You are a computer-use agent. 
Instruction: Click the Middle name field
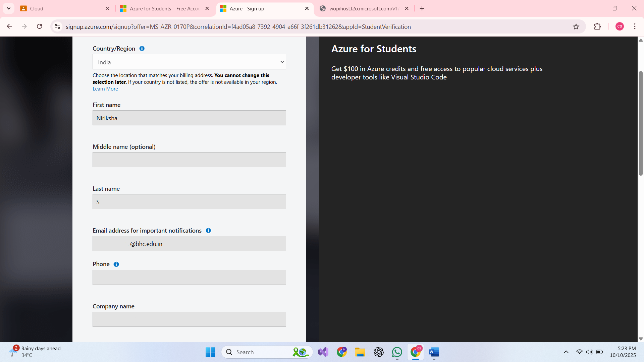click(x=189, y=160)
